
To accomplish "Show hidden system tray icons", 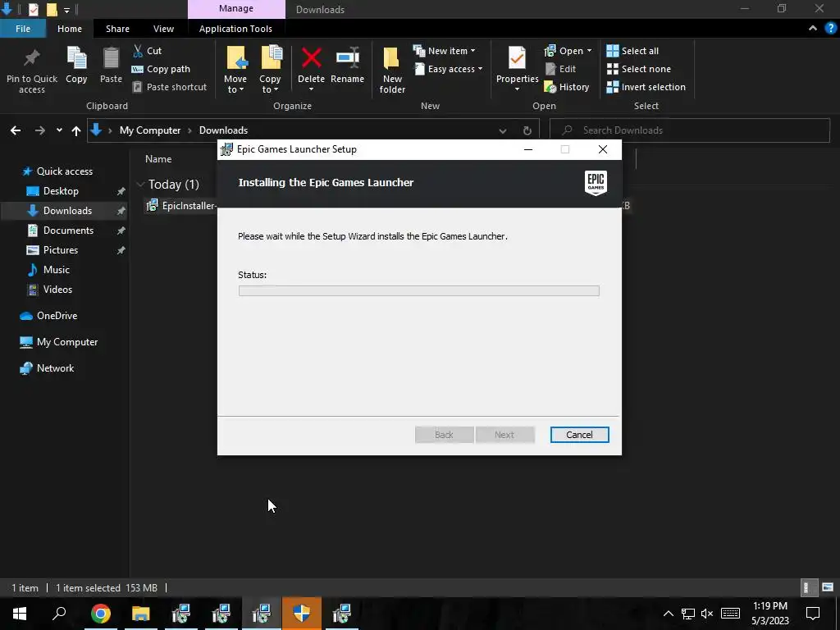I will click(x=668, y=614).
